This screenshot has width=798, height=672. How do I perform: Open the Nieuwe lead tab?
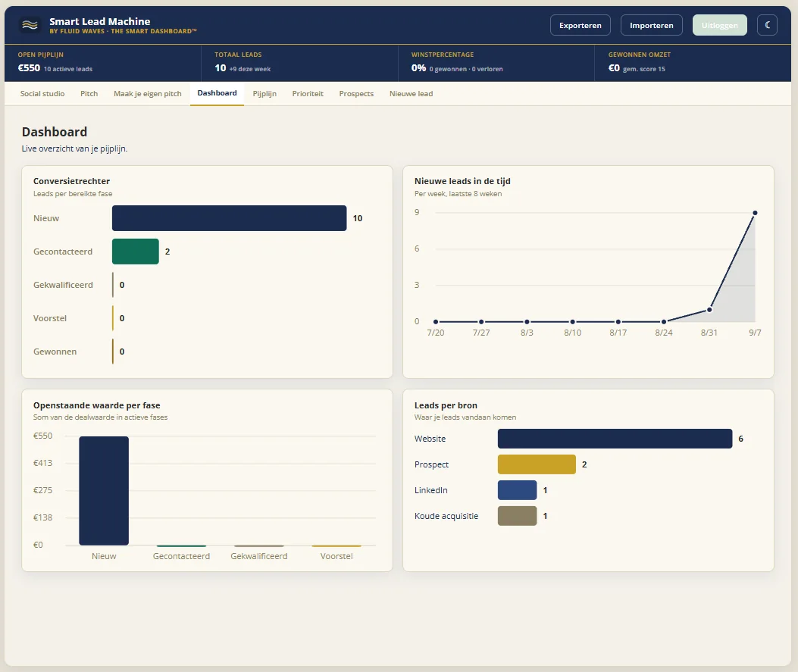[412, 94]
